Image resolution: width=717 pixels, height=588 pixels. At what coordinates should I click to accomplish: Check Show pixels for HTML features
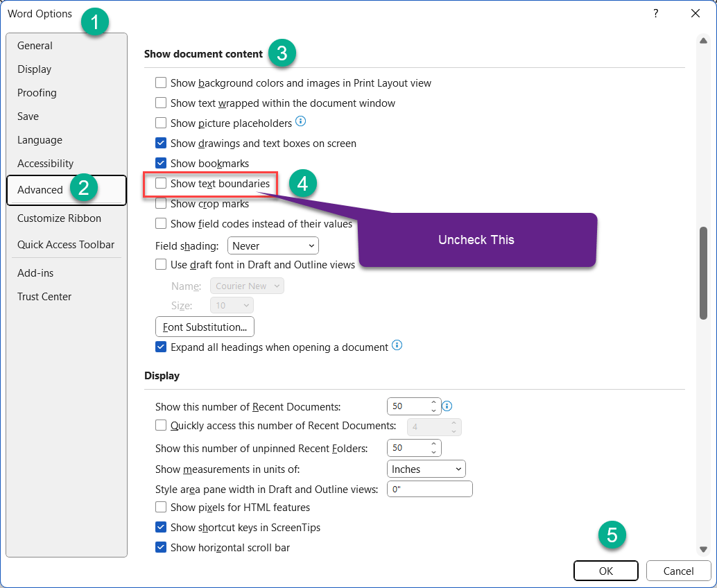pos(161,507)
